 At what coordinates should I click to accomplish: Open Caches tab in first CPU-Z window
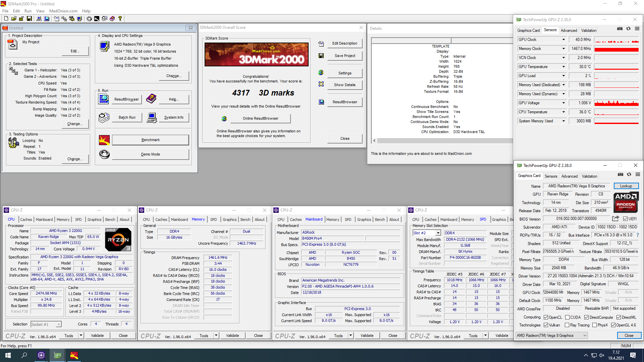coord(26,220)
